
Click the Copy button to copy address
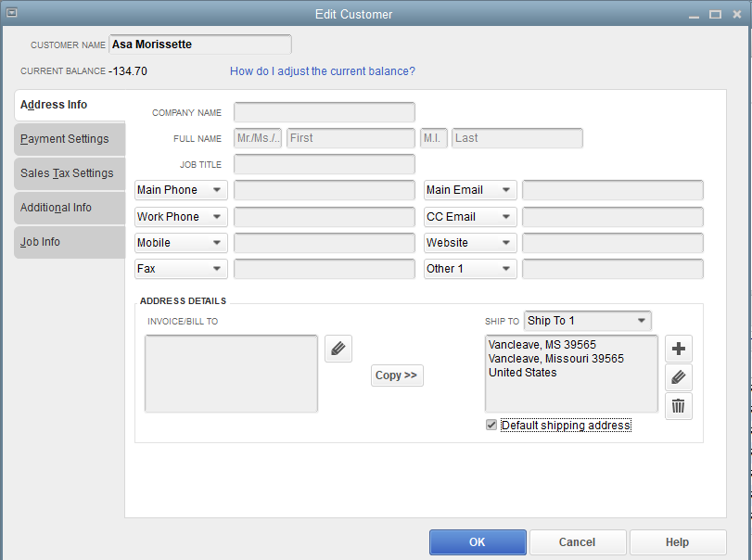coord(397,375)
